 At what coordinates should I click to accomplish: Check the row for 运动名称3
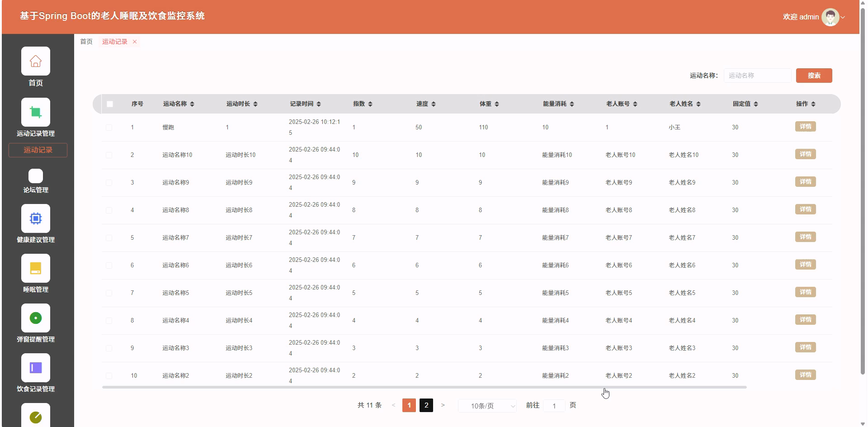tap(109, 348)
